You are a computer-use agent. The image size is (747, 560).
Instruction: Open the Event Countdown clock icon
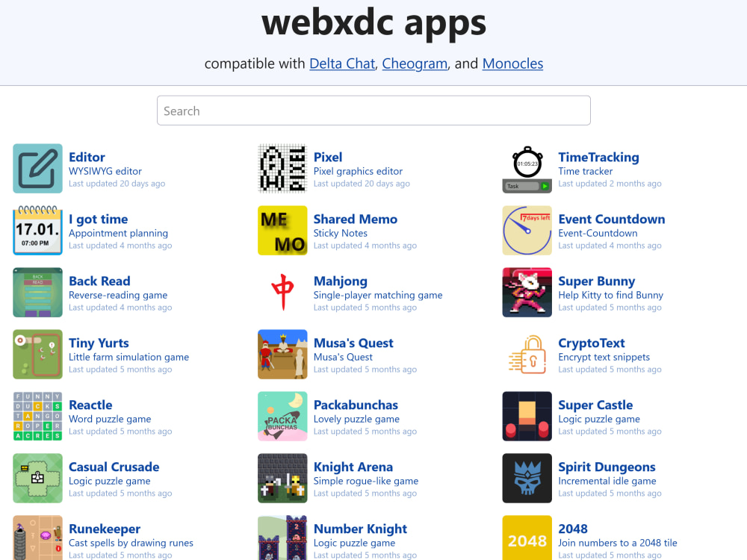(x=527, y=231)
